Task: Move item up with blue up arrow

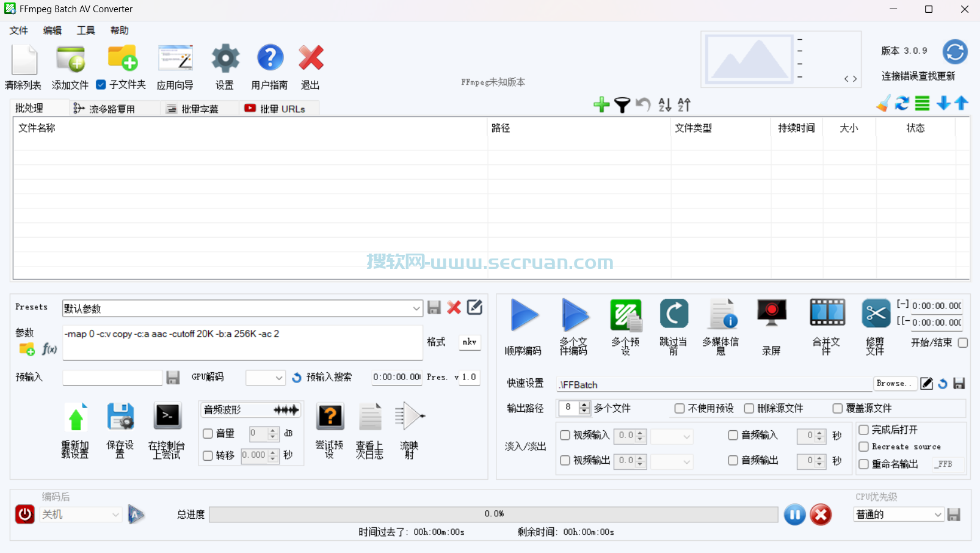Action: (x=962, y=103)
